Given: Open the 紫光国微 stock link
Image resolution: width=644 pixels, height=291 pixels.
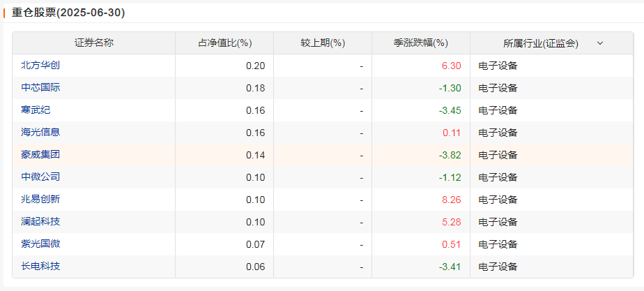Looking at the screenshot, I should tap(40, 244).
